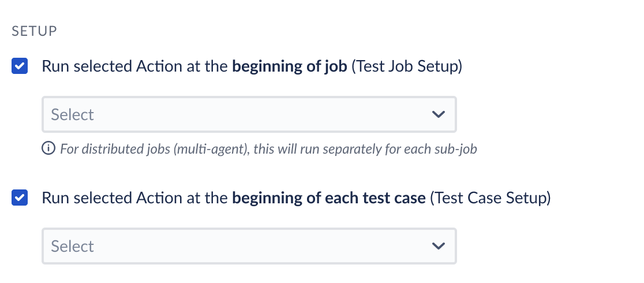Uncheck the Test Case Setup checkbox

20,198
